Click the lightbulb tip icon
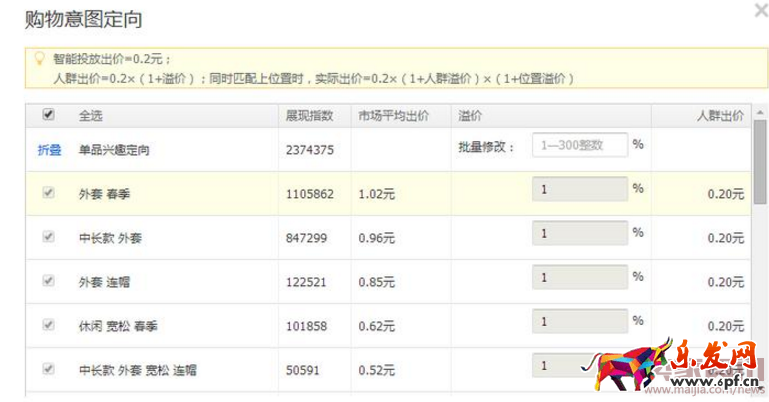The height and width of the screenshot is (402, 769). click(x=40, y=59)
